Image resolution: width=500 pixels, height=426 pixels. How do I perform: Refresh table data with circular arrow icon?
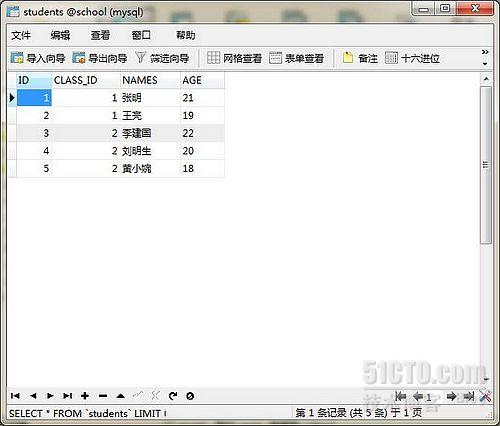(x=173, y=396)
